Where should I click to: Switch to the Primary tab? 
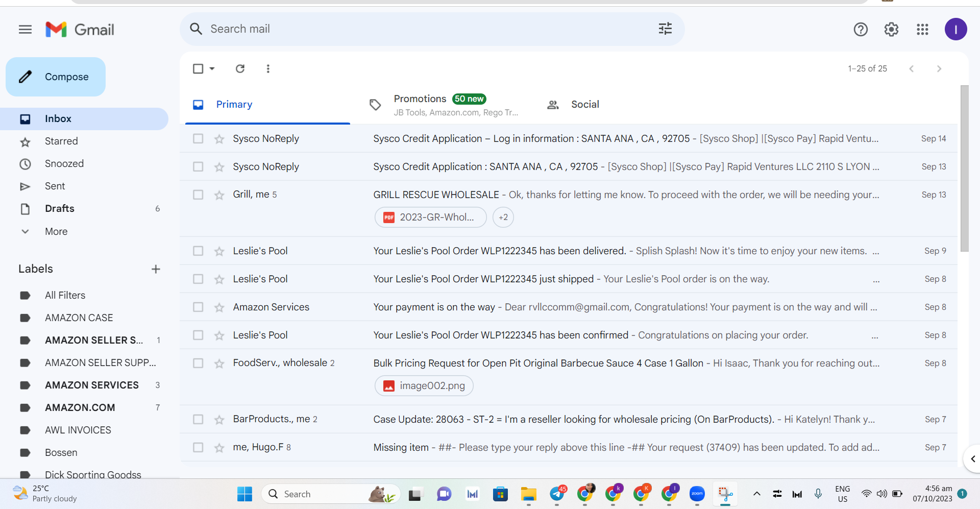[267, 105]
